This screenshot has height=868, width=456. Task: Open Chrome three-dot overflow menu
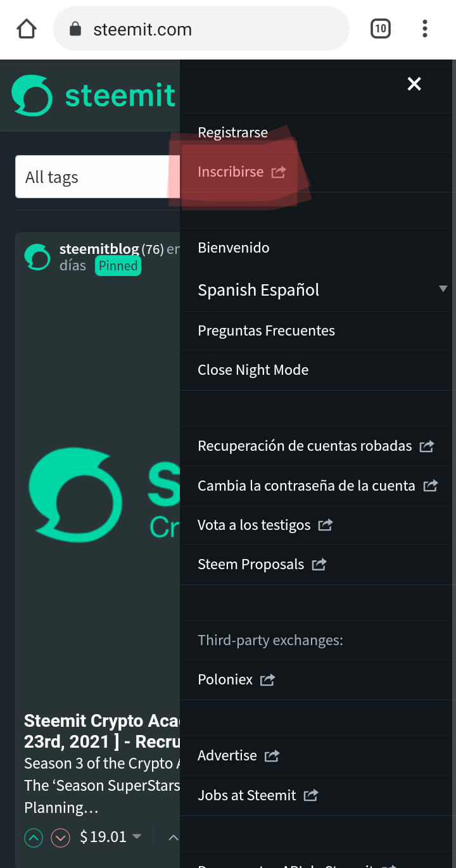pyautogui.click(x=424, y=29)
